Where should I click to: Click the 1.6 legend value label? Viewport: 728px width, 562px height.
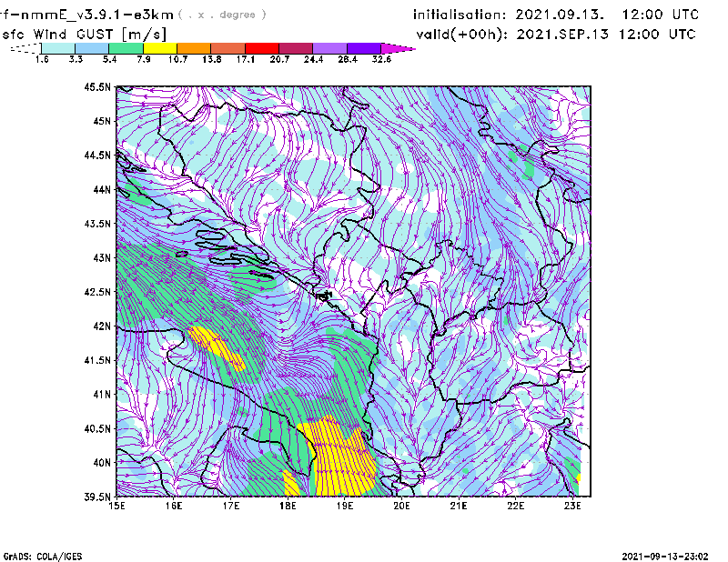(x=42, y=59)
